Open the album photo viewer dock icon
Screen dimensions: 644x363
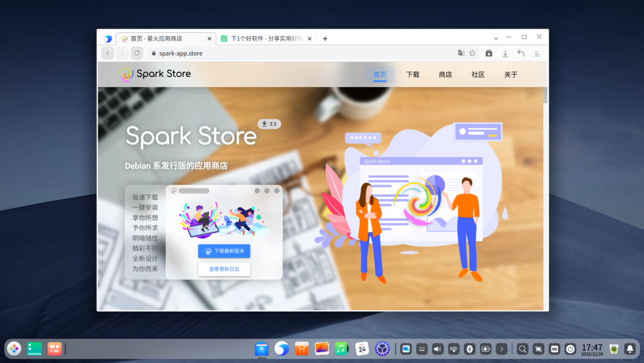[322, 349]
